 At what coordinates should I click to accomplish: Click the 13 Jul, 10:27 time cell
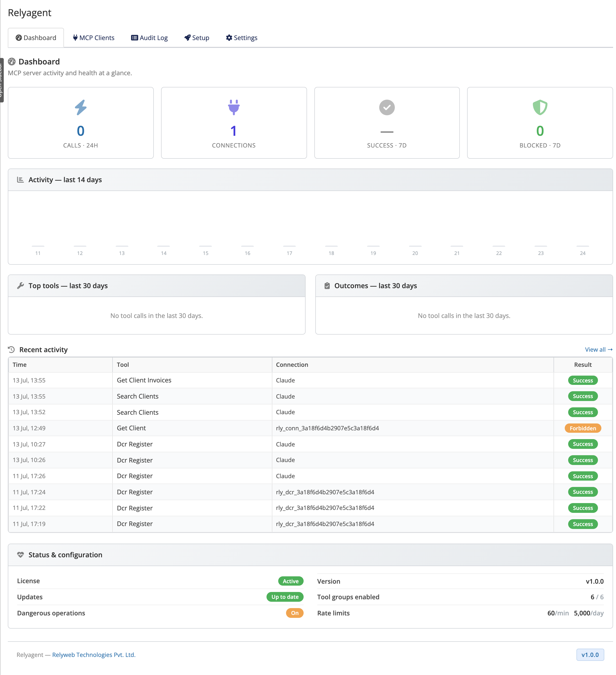tap(61, 444)
